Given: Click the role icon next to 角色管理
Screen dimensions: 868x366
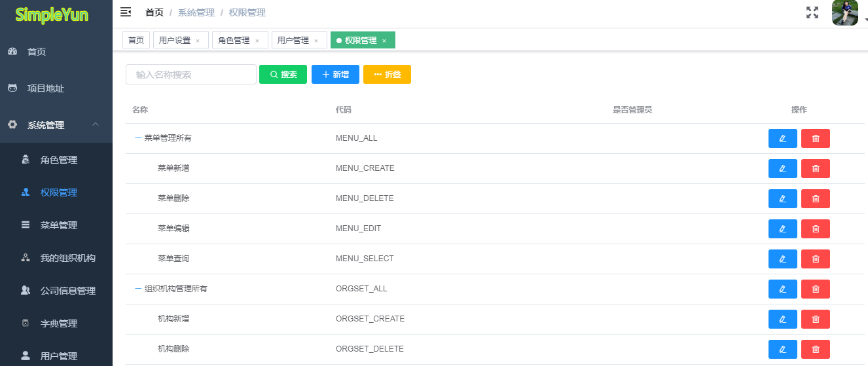Looking at the screenshot, I should click(26, 160).
